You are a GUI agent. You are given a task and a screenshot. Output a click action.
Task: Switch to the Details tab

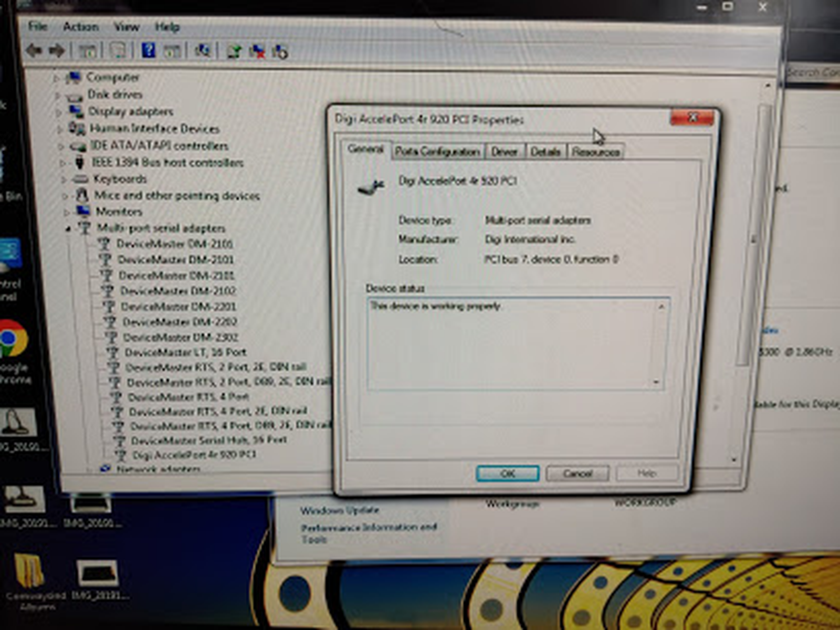point(545,152)
